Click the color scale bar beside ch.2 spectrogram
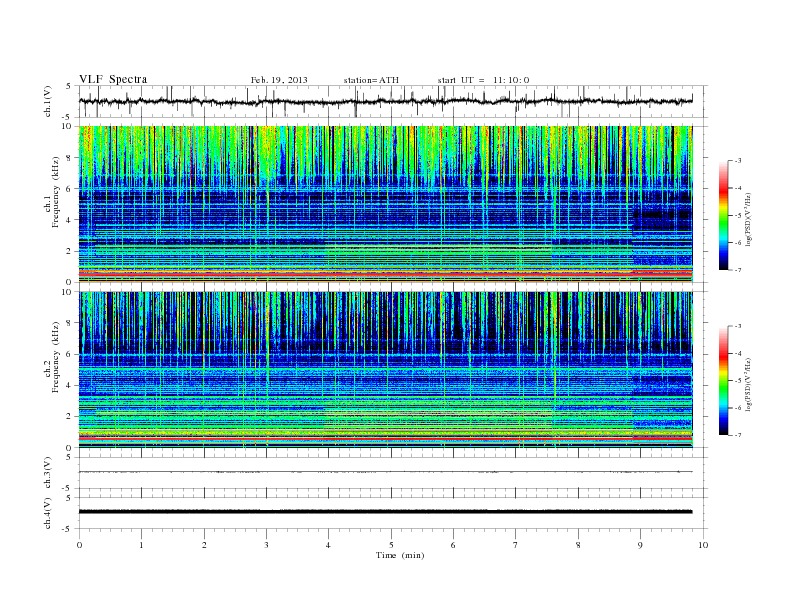Screen dimensions: 792x612 [723, 381]
